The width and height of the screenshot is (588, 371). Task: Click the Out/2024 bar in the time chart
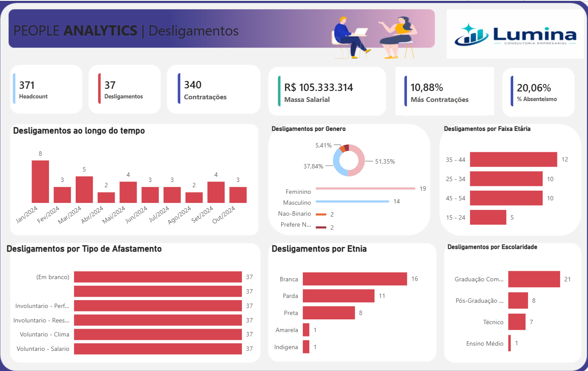[238, 195]
